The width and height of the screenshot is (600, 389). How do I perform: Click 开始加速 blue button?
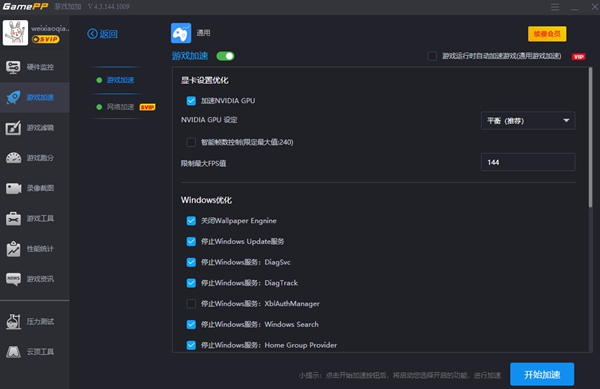(542, 374)
